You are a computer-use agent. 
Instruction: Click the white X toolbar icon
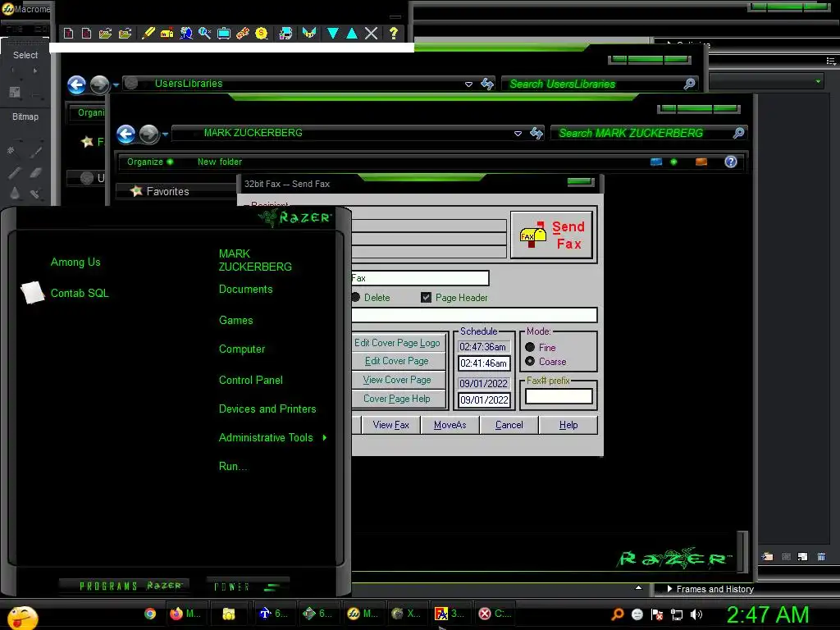[x=372, y=33]
